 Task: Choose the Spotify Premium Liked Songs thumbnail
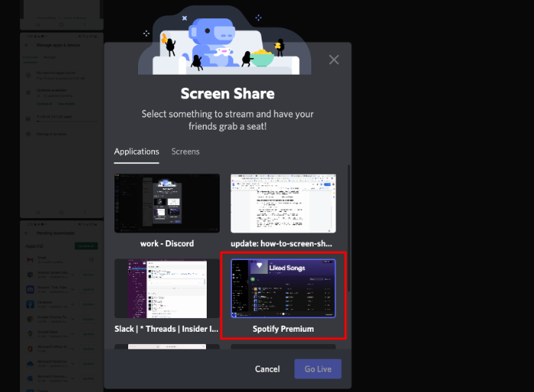point(283,288)
